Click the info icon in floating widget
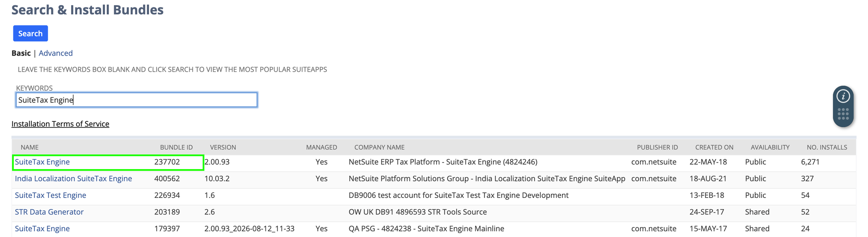 843,96
